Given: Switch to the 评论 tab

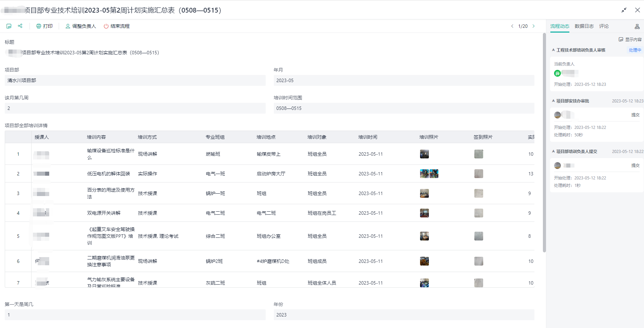Looking at the screenshot, I should click(x=604, y=26).
